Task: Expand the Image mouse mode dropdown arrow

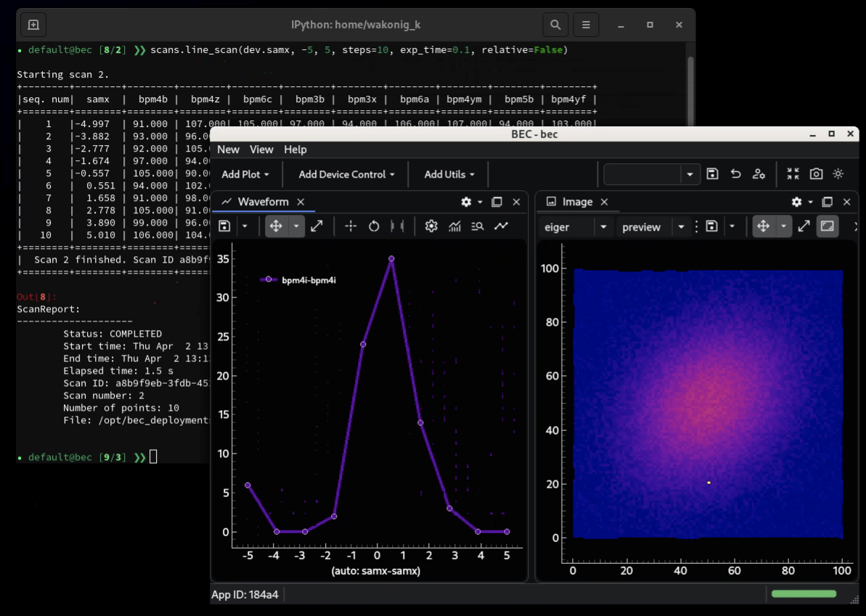Action: point(784,226)
